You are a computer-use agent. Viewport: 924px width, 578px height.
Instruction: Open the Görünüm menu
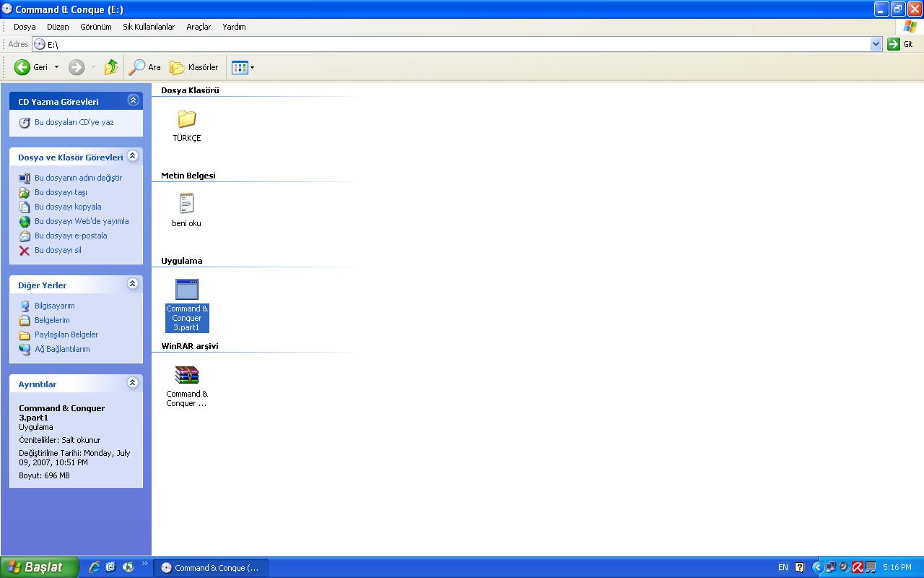[x=96, y=27]
